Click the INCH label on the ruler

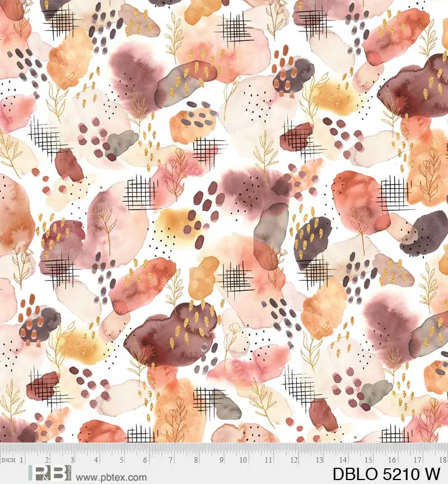coord(8,460)
